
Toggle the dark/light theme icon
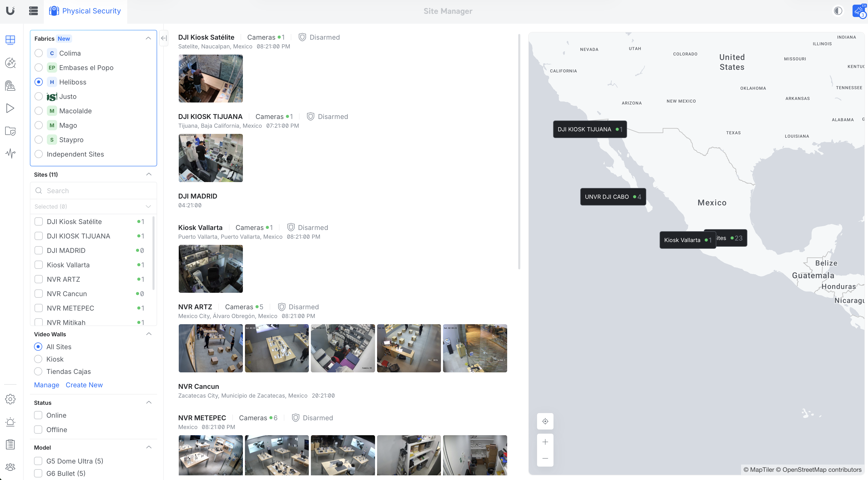click(x=838, y=11)
